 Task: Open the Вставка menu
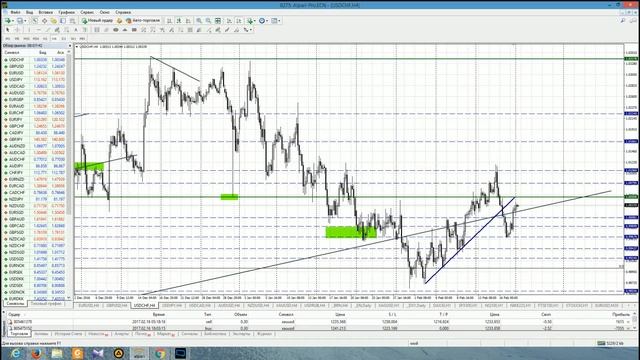pyautogui.click(x=45, y=12)
